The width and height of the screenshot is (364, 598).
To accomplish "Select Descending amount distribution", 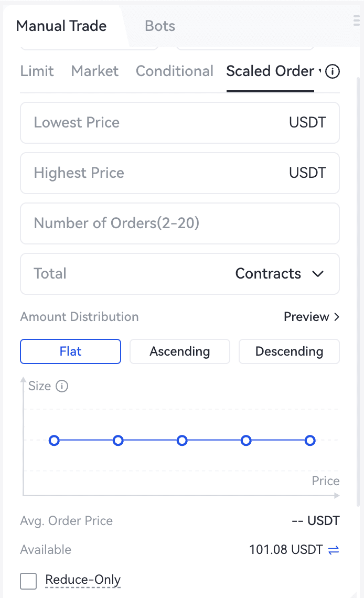I will click(289, 351).
